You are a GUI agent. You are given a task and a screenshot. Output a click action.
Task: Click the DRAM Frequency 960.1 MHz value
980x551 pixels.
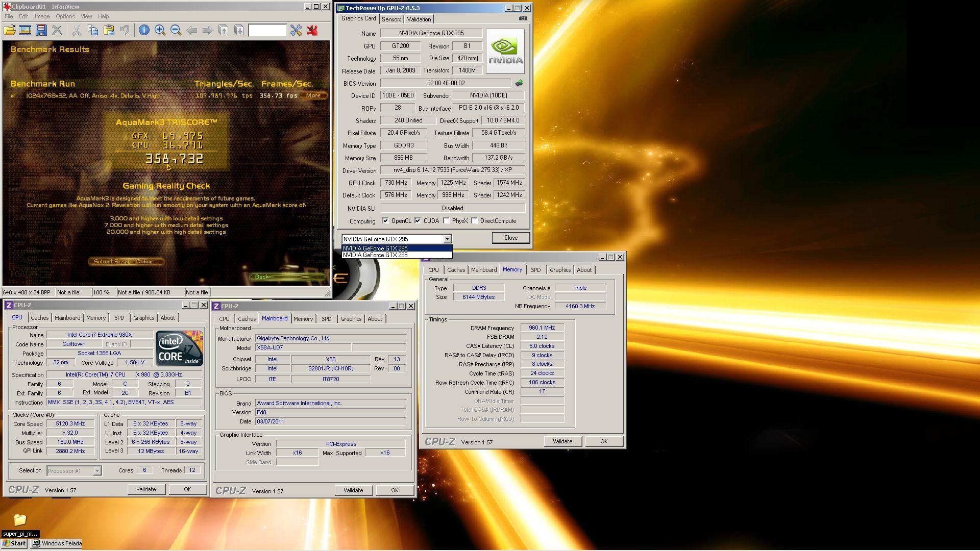click(x=542, y=328)
